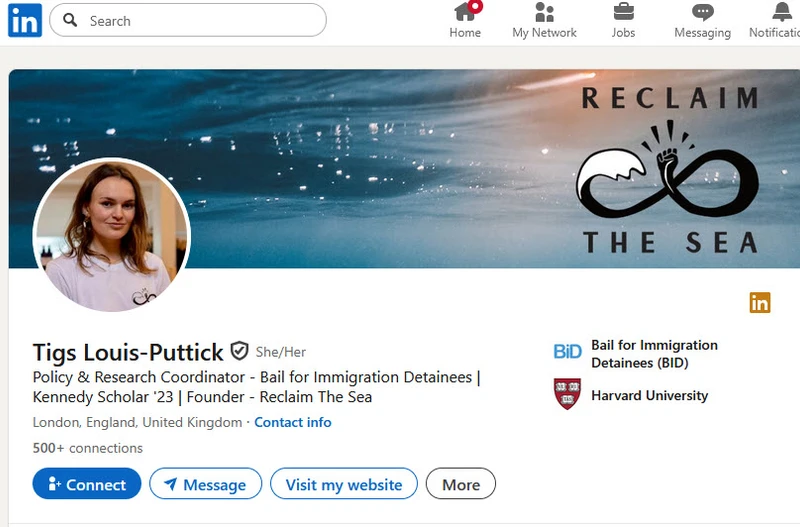Image resolution: width=800 pixels, height=527 pixels.
Task: Click the search magnifier icon
Action: click(70, 20)
